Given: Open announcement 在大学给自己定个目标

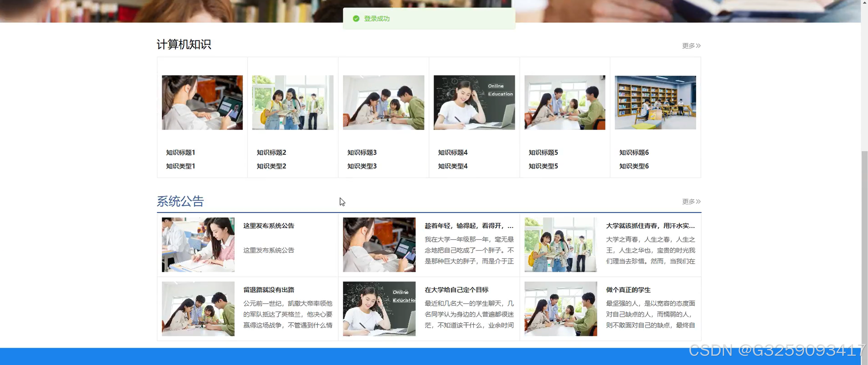Looking at the screenshot, I should [456, 290].
